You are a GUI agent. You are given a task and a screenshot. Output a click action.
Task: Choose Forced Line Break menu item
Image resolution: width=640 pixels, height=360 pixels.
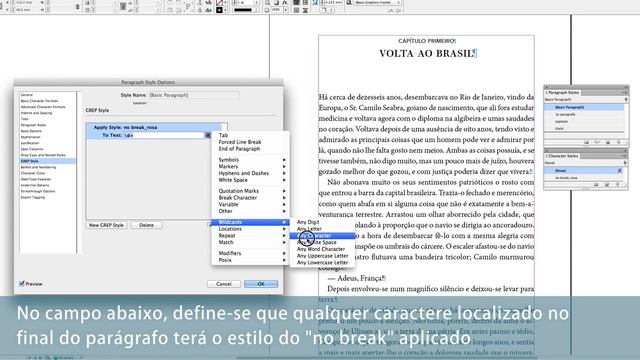(240, 142)
